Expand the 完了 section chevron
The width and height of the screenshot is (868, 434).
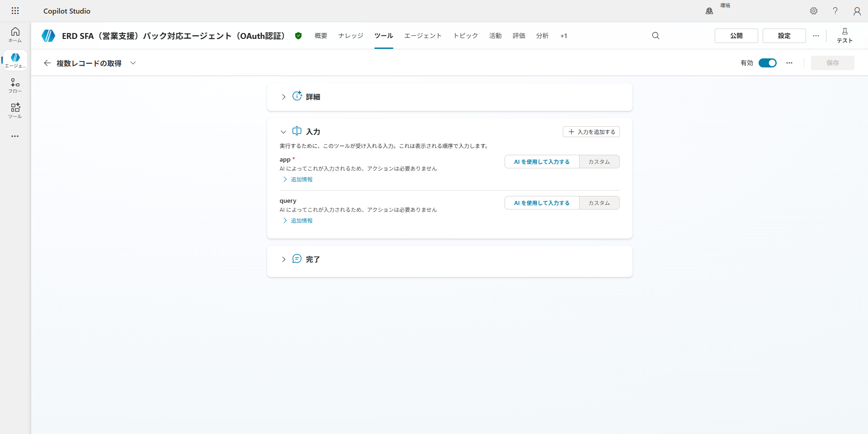pos(283,259)
